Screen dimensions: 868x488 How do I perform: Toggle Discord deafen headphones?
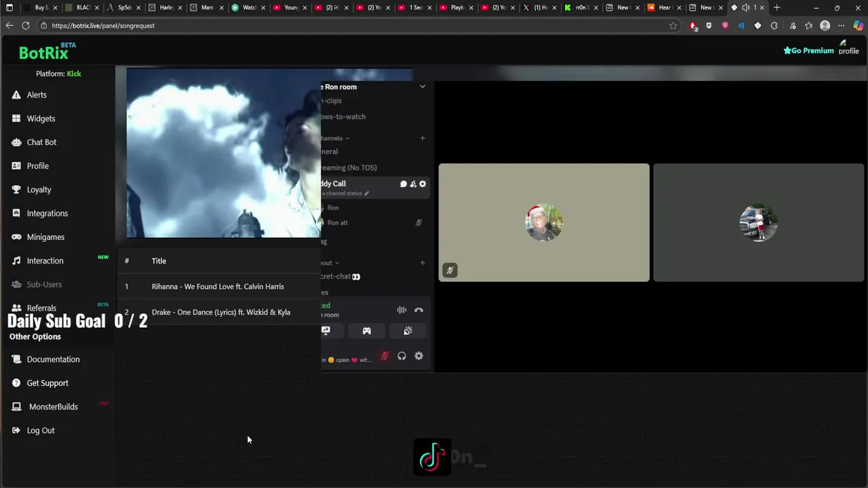point(401,357)
